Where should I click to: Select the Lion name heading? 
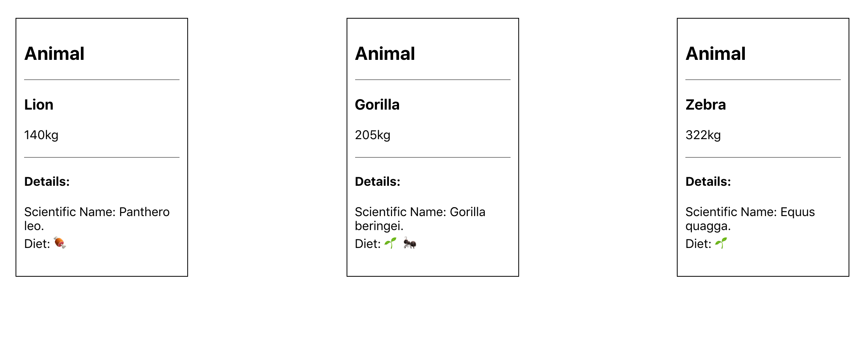pos(39,105)
